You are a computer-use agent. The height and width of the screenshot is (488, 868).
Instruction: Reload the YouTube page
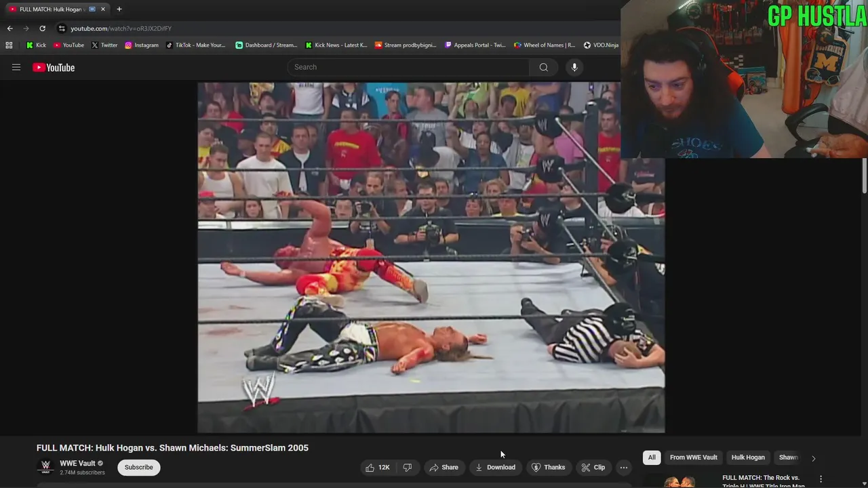click(x=42, y=28)
